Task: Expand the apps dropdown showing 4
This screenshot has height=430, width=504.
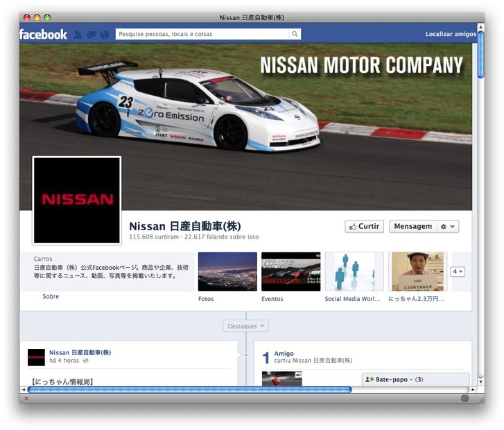Action: pos(458,271)
